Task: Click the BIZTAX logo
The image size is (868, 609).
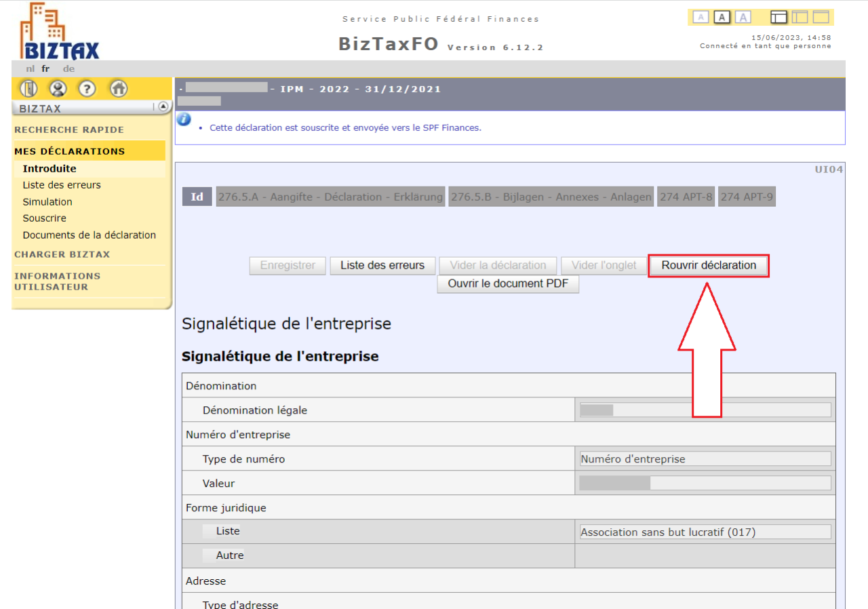Action: pos(60,31)
